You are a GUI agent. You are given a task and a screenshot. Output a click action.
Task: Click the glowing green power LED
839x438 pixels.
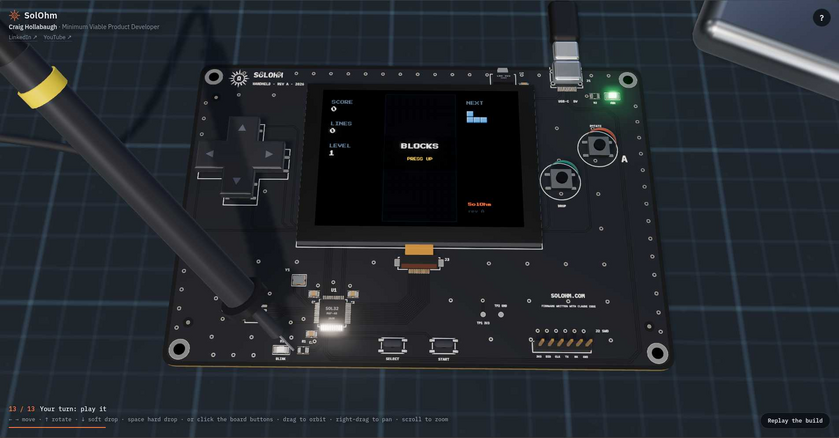pos(612,96)
